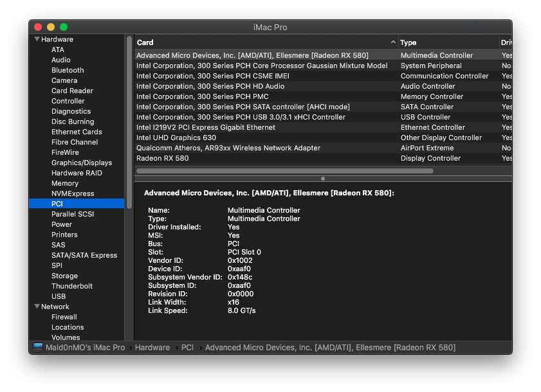Select Thunderbolt in sidebar

coord(72,286)
